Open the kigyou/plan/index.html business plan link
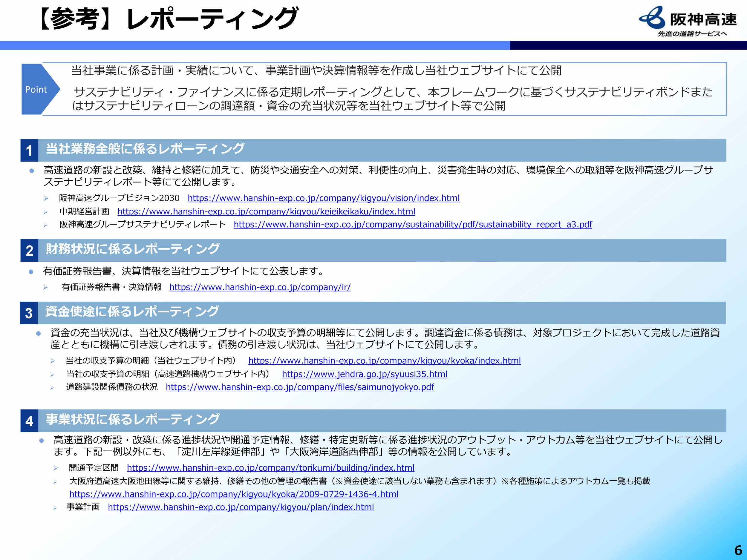 241,507
